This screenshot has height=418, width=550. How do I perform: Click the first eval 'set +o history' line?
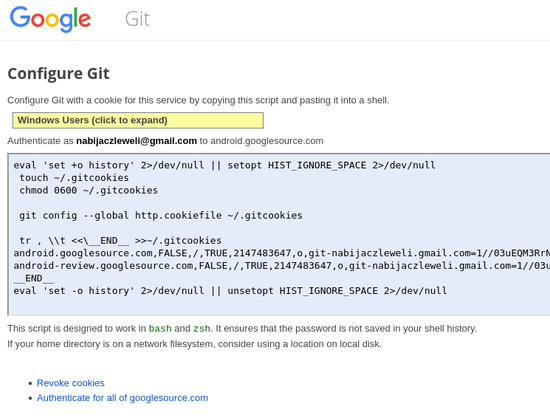(x=224, y=165)
